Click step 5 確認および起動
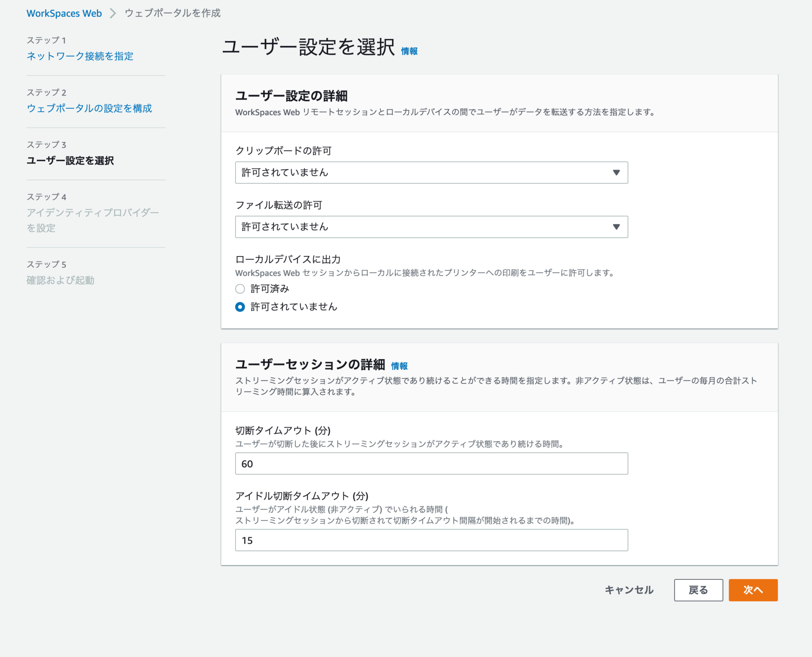This screenshot has width=812, height=657. pyautogui.click(x=60, y=280)
